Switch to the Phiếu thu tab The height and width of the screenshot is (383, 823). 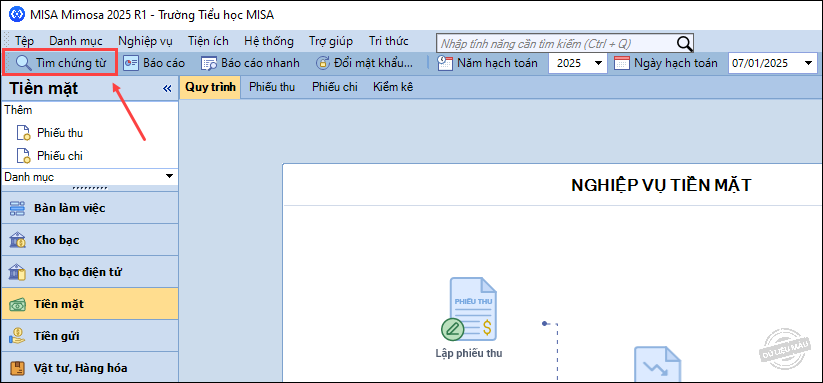point(272,87)
